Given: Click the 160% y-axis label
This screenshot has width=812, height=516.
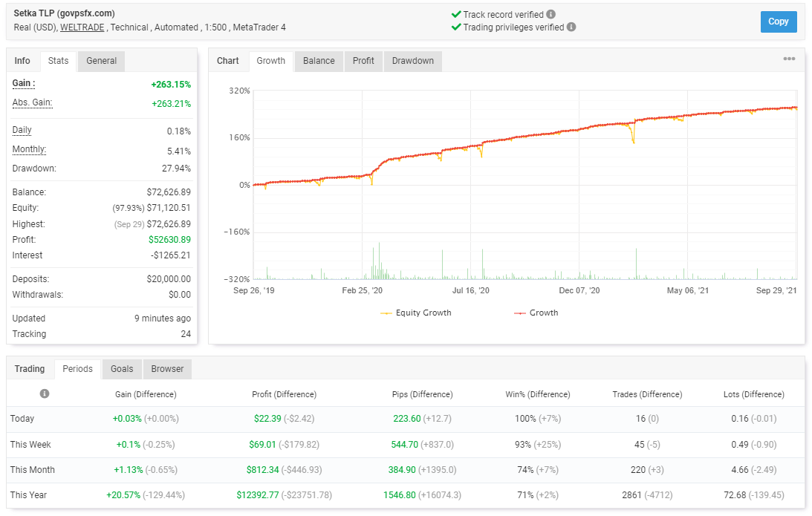Looking at the screenshot, I should pyautogui.click(x=239, y=137).
